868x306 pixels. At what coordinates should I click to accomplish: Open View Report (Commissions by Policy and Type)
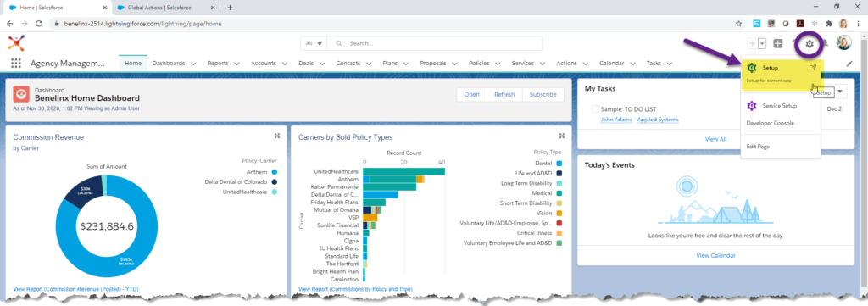[355, 289]
